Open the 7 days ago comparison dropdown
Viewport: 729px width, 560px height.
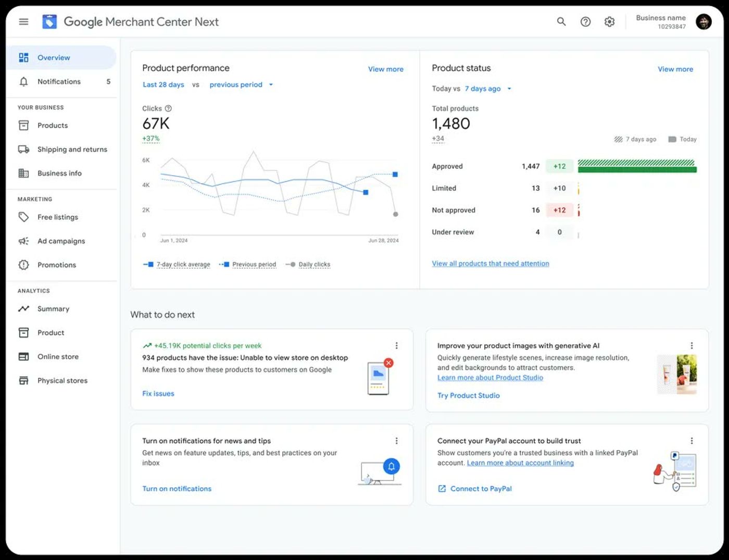488,89
